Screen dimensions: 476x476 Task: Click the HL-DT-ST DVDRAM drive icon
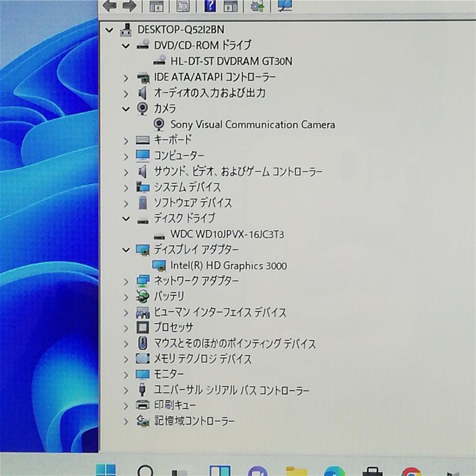click(x=159, y=61)
